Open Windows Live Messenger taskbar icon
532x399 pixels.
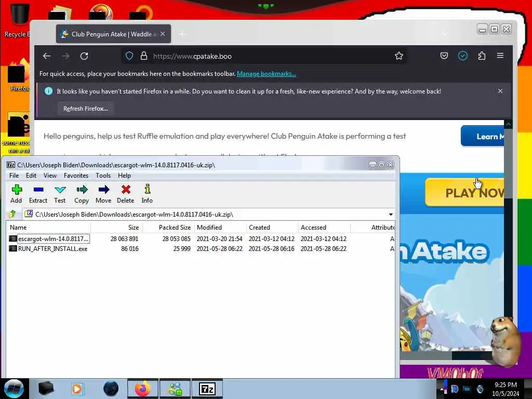point(175,389)
